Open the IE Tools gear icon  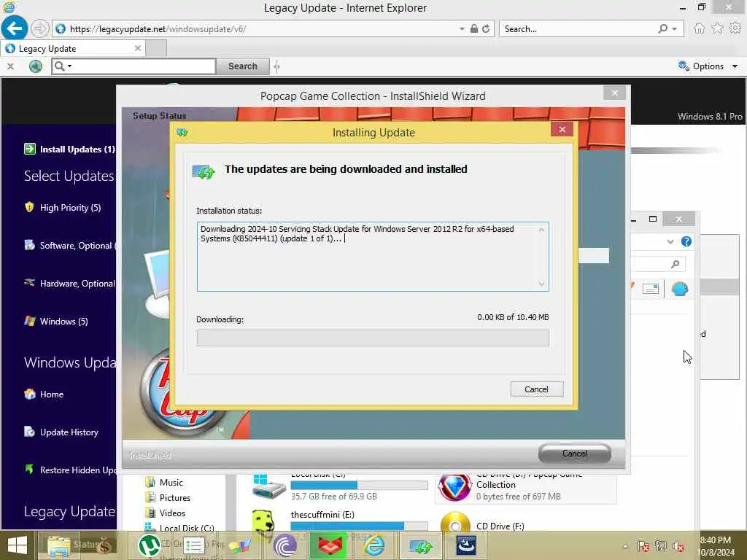[735, 28]
